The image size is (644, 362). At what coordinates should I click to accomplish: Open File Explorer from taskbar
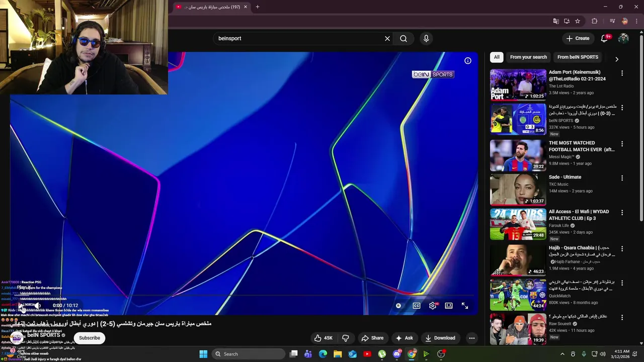coord(338,354)
